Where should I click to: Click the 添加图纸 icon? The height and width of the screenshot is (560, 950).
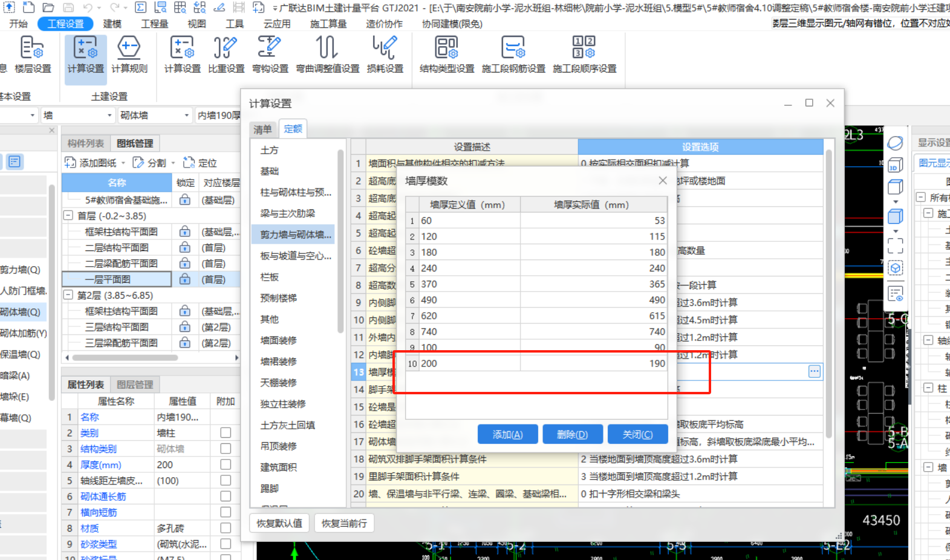(70, 163)
